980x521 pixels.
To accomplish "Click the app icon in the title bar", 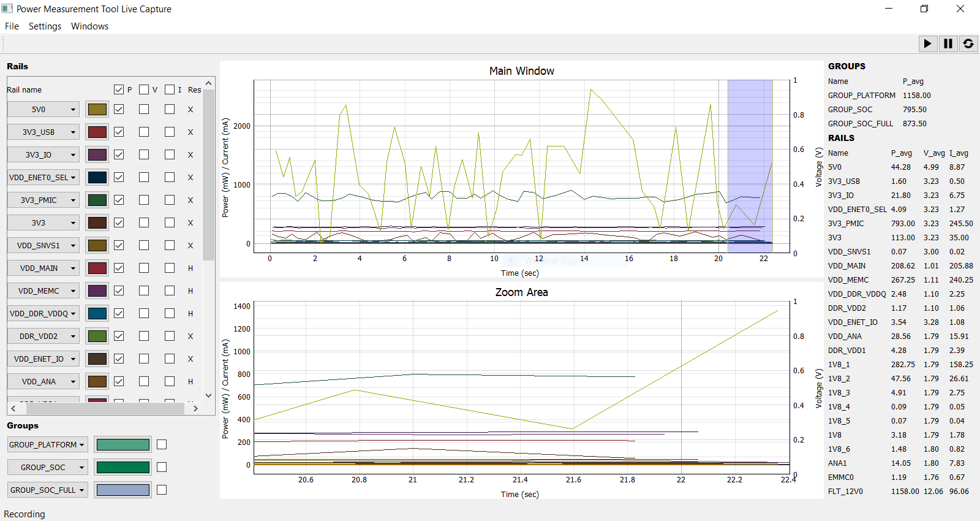I will (7, 9).
